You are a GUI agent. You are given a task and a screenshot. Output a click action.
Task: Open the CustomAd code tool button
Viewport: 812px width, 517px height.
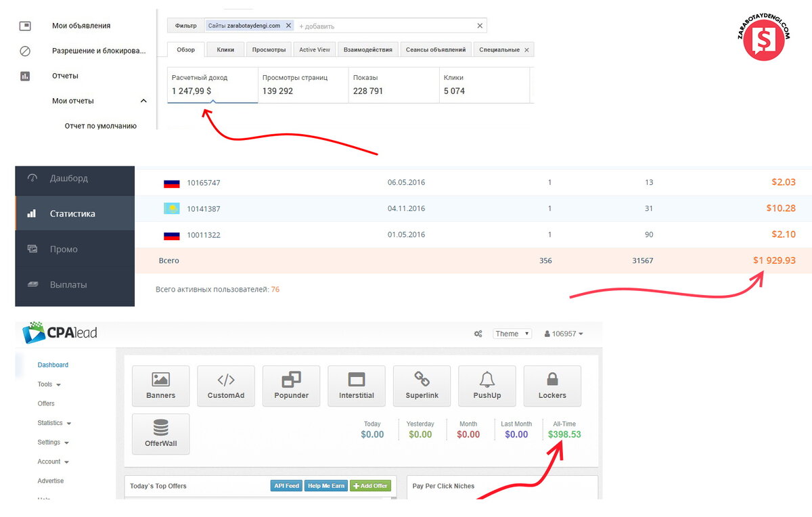[226, 386]
